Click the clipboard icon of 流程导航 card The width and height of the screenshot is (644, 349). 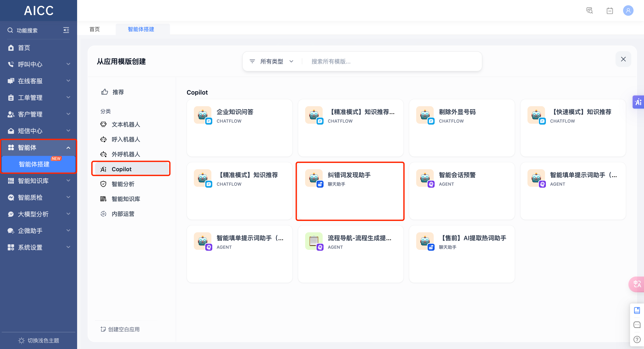[314, 241]
